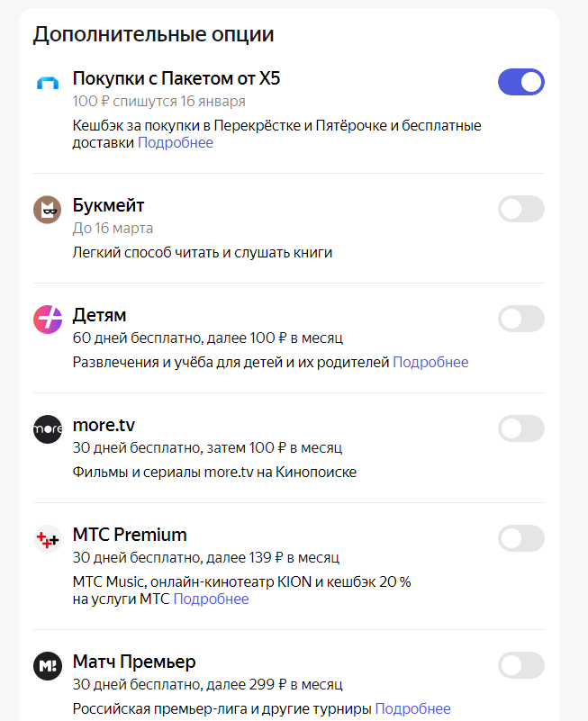Image resolution: width=588 pixels, height=721 pixels.
Task: Click the Матч Премьер logo icon
Action: (47, 667)
